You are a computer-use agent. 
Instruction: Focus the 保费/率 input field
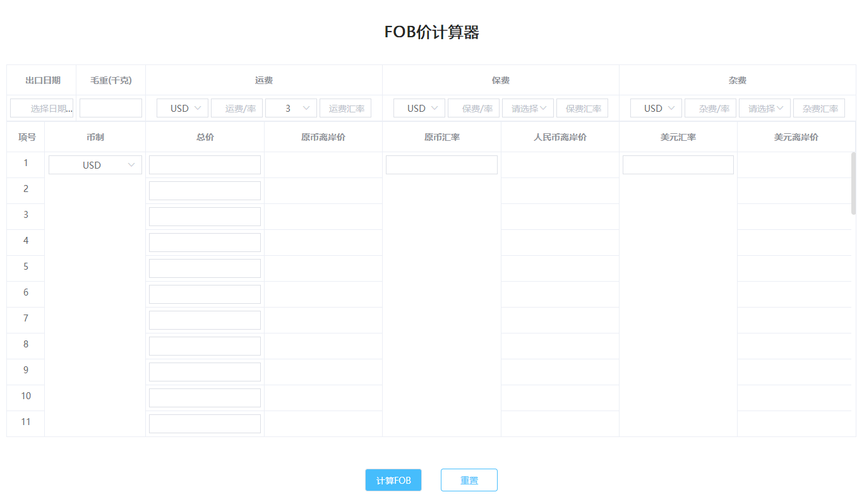click(474, 108)
